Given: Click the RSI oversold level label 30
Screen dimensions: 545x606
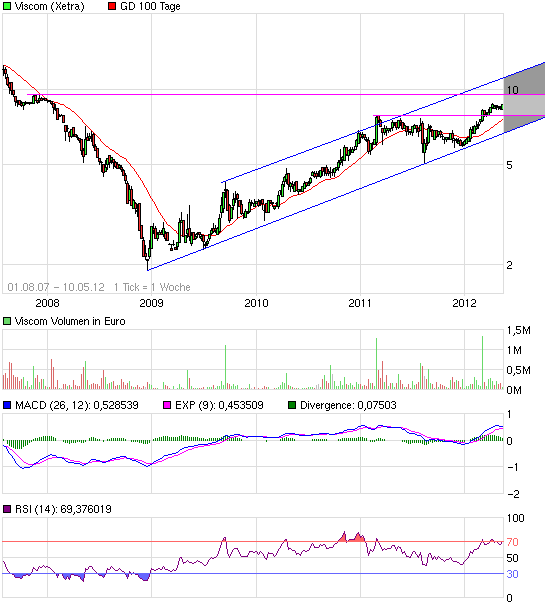Looking at the screenshot, I should coord(512,574).
